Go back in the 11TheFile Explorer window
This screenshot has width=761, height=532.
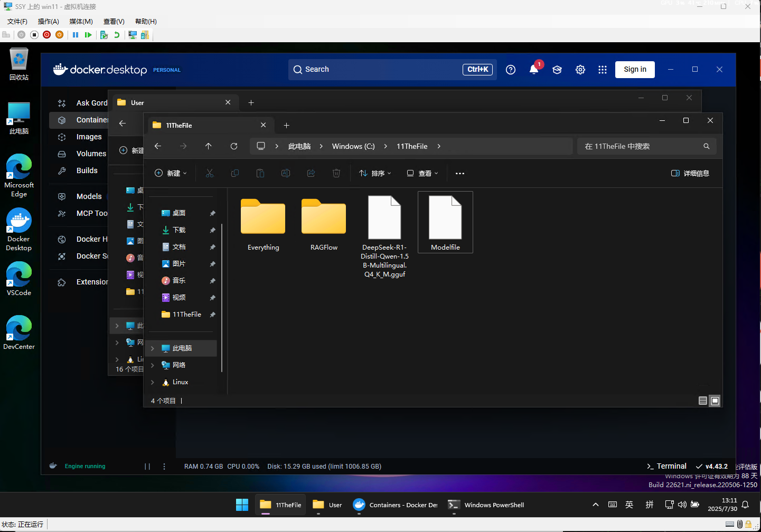pyautogui.click(x=158, y=146)
